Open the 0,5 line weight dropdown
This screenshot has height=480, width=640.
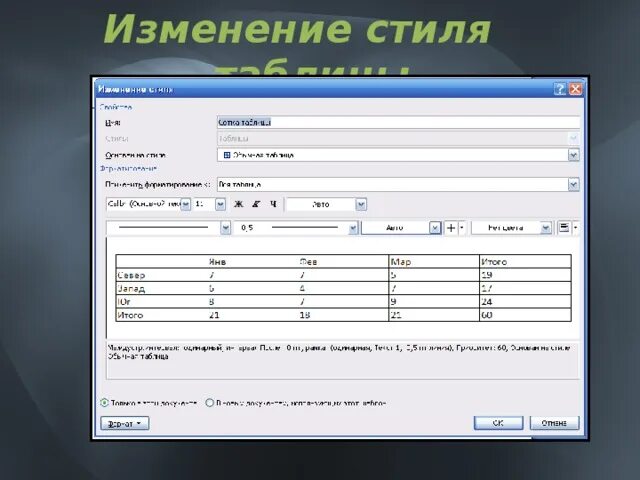click(353, 228)
